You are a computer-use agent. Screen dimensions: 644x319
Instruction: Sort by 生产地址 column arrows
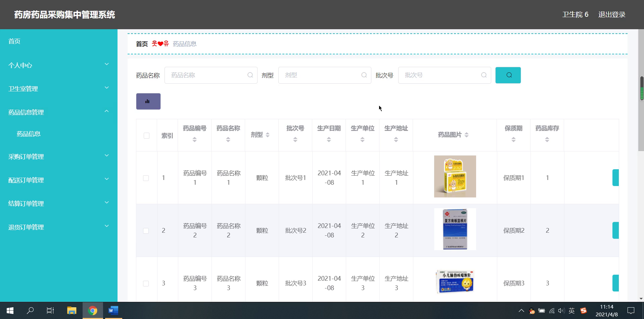pyautogui.click(x=396, y=140)
